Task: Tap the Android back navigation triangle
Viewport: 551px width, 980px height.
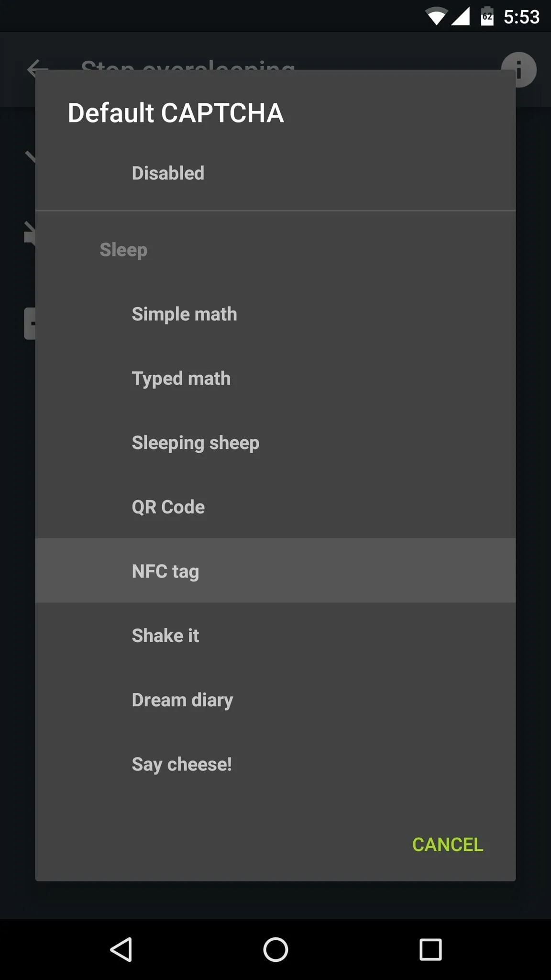Action: pyautogui.click(x=121, y=949)
